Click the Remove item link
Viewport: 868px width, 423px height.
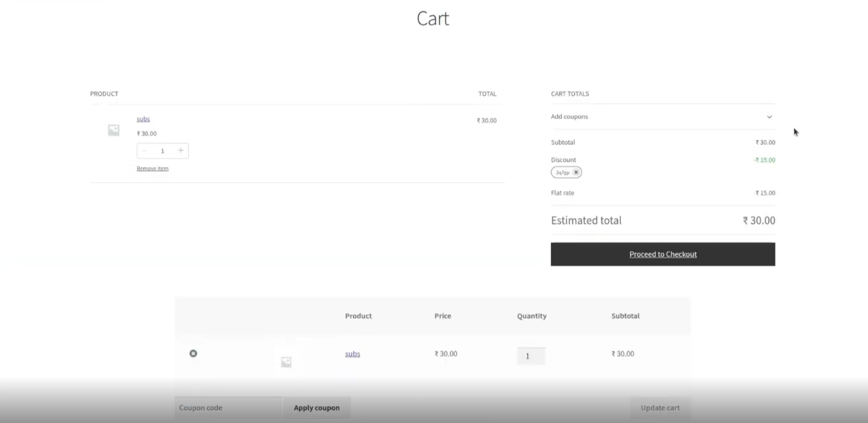coord(152,168)
